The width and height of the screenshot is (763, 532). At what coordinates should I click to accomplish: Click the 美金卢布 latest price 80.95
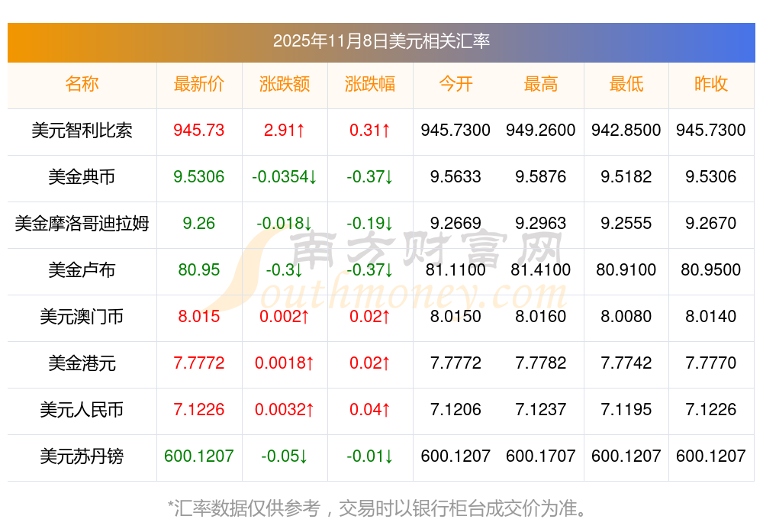[x=199, y=270]
